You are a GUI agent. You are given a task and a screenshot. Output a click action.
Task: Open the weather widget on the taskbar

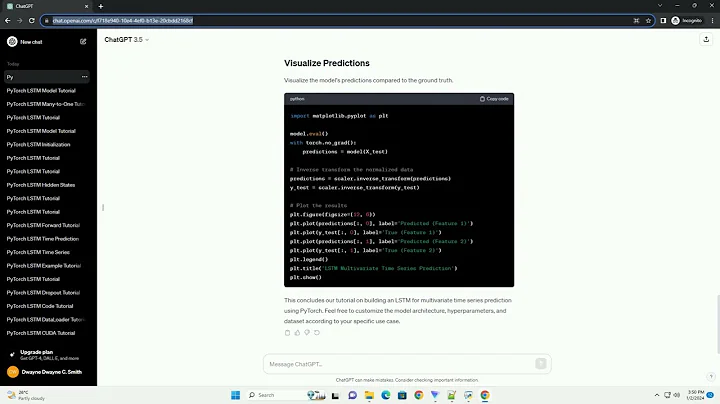[27, 395]
